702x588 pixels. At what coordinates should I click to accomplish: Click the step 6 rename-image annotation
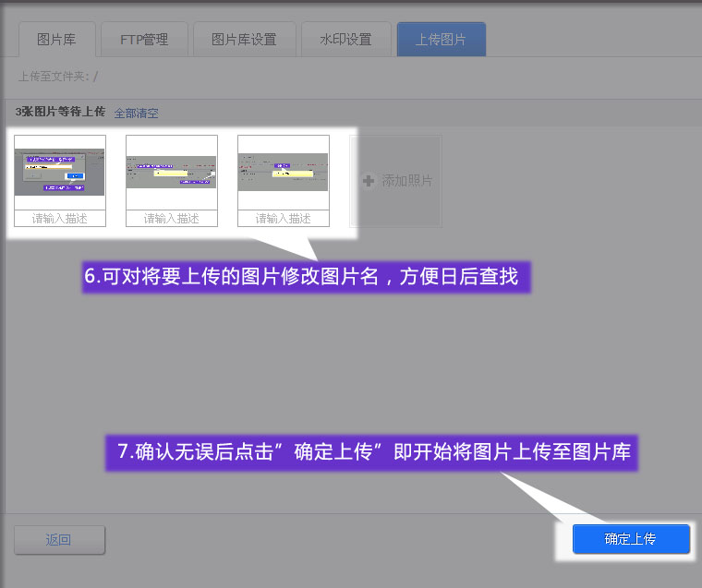click(307, 277)
